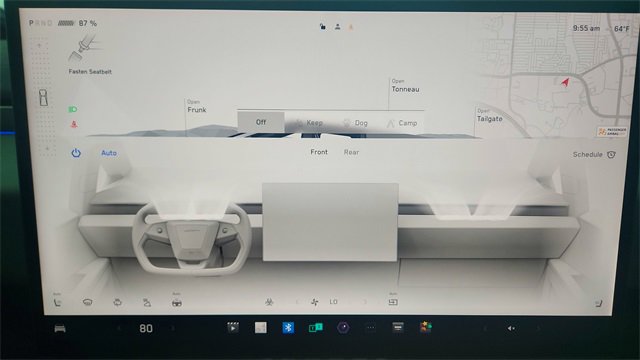This screenshot has height=360, width=640.
Task: Decrease fan speed with the left chevron
Action: [x=297, y=302]
